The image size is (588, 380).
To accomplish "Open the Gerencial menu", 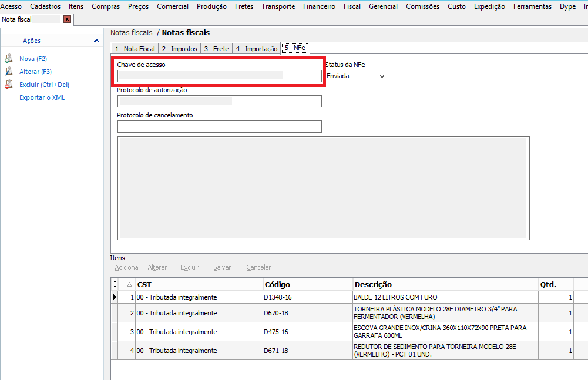I will (383, 6).
